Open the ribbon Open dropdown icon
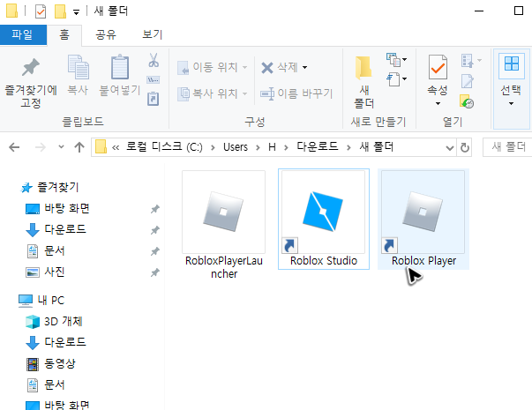This screenshot has height=410, width=532. coord(471,60)
